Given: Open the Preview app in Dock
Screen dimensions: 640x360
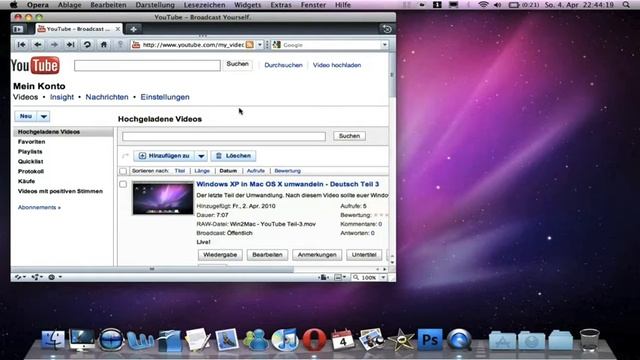Looking at the screenshot, I should point(227,340).
